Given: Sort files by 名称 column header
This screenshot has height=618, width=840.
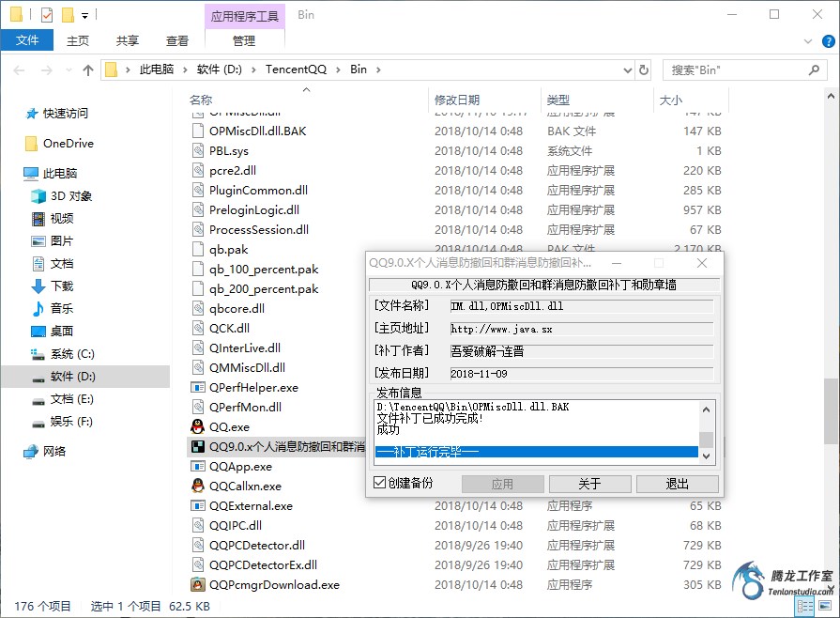Looking at the screenshot, I should click(x=201, y=100).
